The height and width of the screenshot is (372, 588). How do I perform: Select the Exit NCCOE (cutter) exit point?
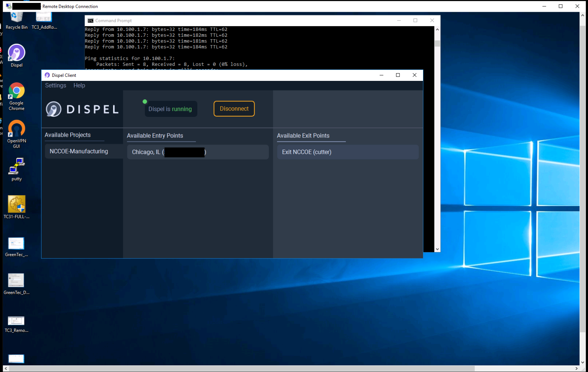[348, 152]
